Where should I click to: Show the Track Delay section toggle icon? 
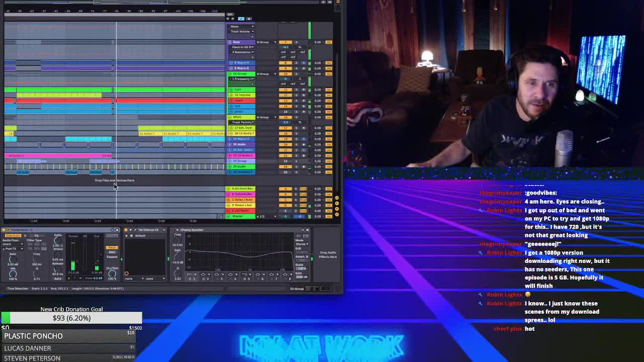[337, 214]
